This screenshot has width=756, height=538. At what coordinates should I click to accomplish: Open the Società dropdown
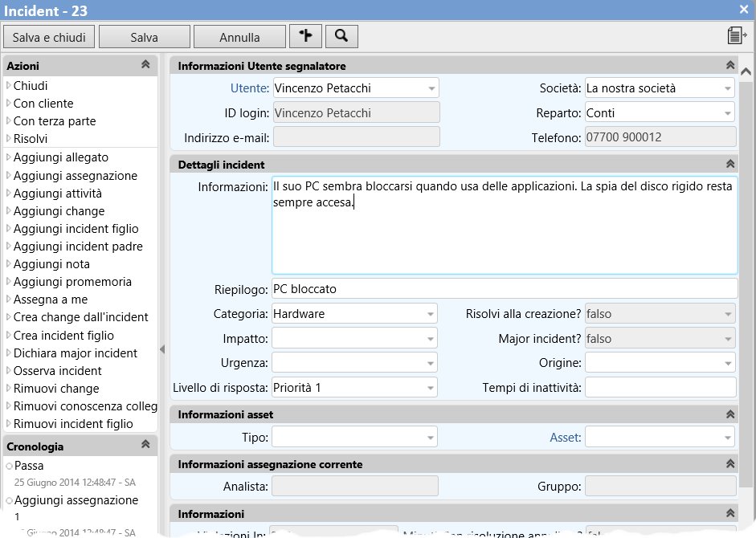pyautogui.click(x=728, y=88)
